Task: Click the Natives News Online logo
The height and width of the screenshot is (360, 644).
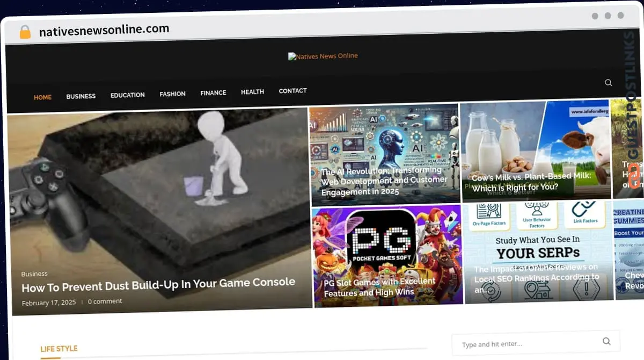Action: tap(323, 56)
